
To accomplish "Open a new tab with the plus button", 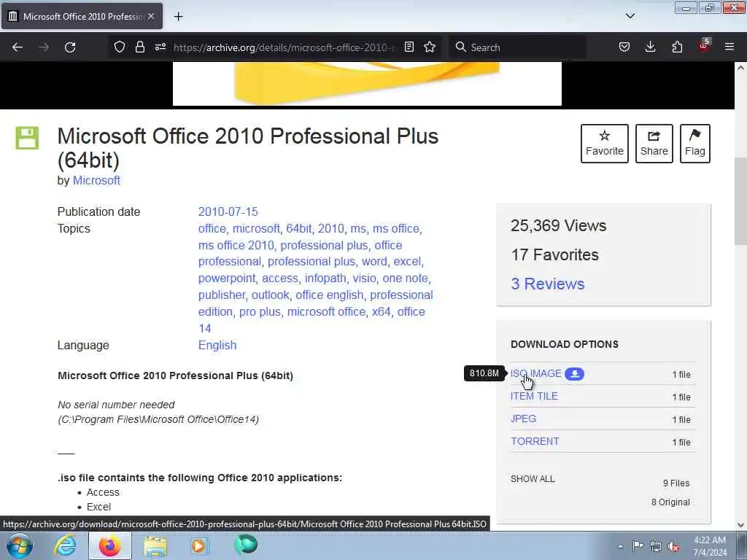I will (x=178, y=16).
